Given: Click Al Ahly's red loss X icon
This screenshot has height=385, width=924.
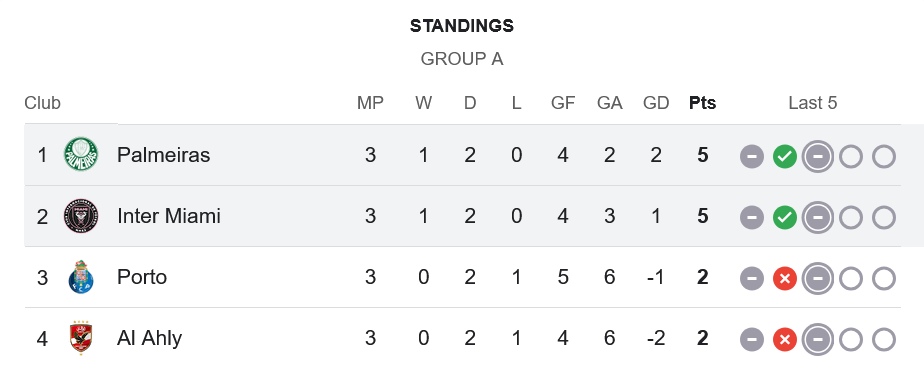Looking at the screenshot, I should [784, 340].
